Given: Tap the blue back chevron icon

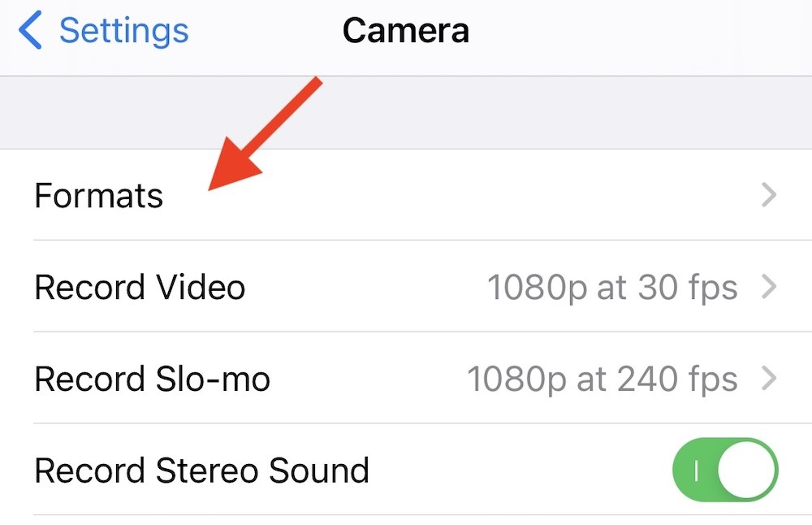Looking at the screenshot, I should coord(30,31).
